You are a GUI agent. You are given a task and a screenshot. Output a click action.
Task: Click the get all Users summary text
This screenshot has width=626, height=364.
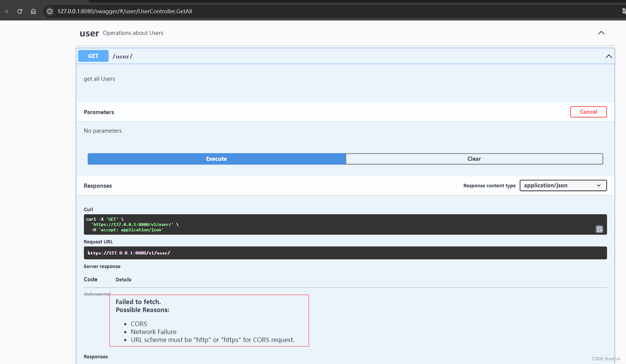(x=99, y=79)
